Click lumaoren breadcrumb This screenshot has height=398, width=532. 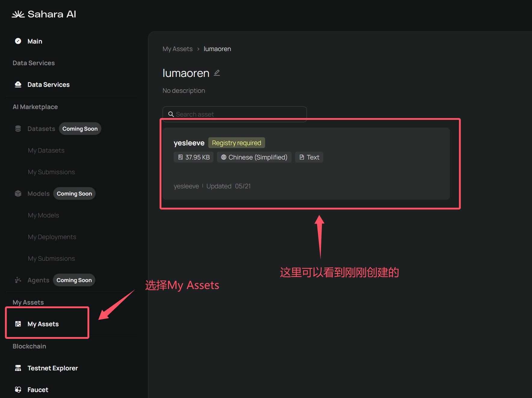[217, 49]
